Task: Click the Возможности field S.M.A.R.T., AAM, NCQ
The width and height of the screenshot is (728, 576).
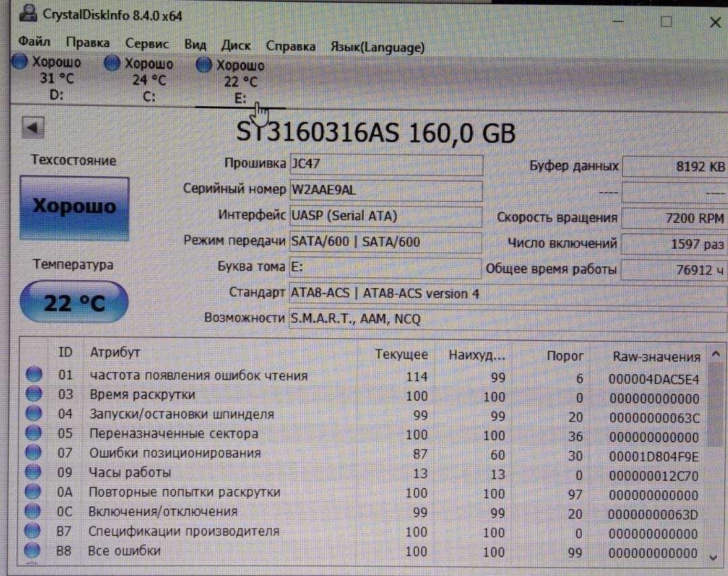Action: click(x=508, y=319)
